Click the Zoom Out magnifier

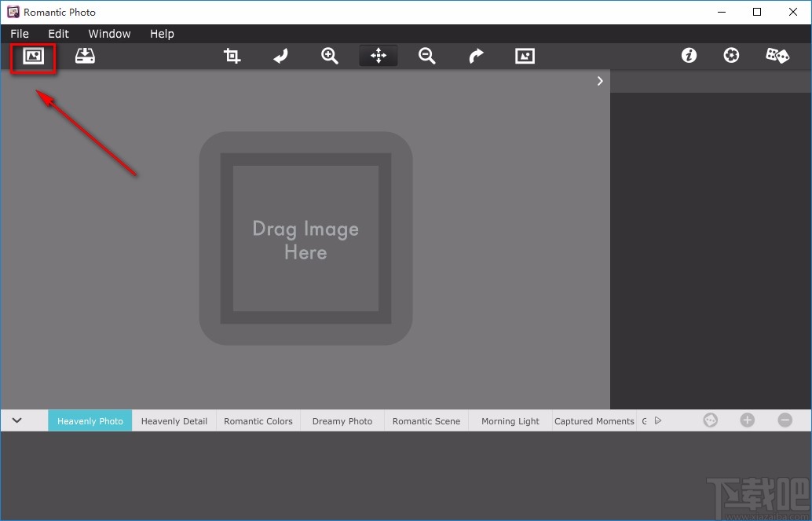click(426, 56)
